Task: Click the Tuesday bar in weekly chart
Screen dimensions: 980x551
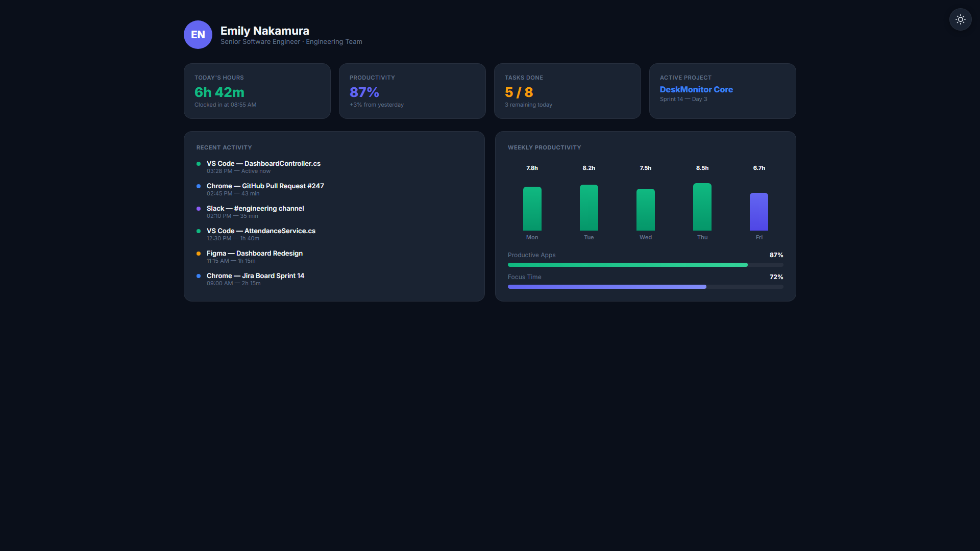Action: coord(589,208)
